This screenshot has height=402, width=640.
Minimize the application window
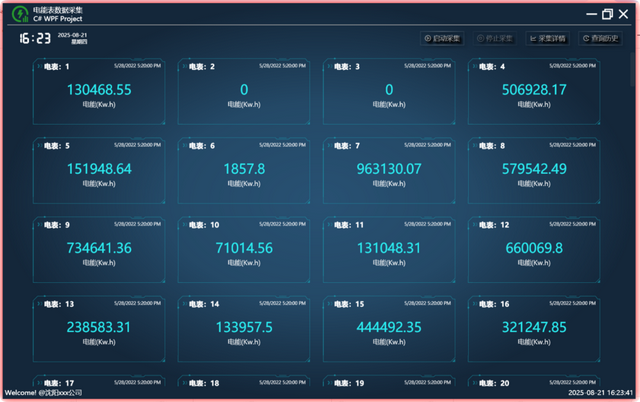(591, 14)
